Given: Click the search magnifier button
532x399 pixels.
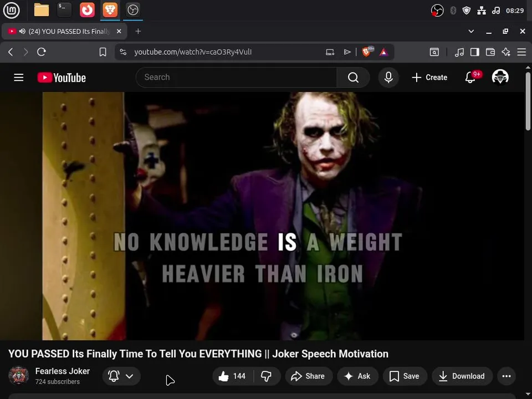Looking at the screenshot, I should 353,78.
